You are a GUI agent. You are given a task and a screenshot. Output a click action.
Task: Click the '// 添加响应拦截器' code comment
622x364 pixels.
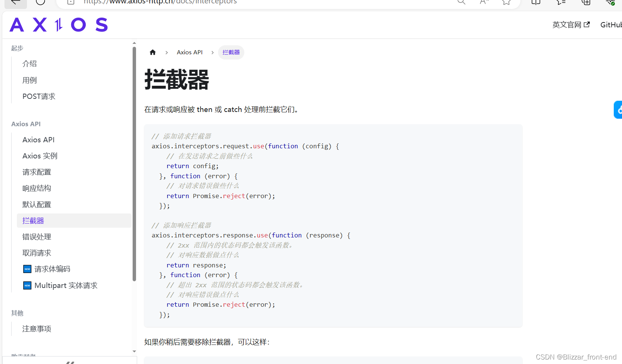[x=181, y=225]
